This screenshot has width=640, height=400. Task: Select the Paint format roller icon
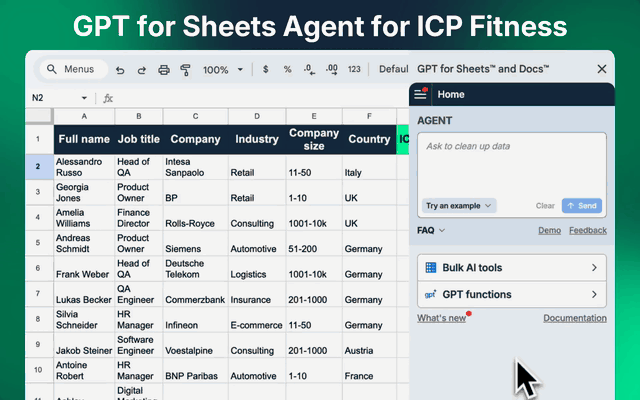click(185, 70)
